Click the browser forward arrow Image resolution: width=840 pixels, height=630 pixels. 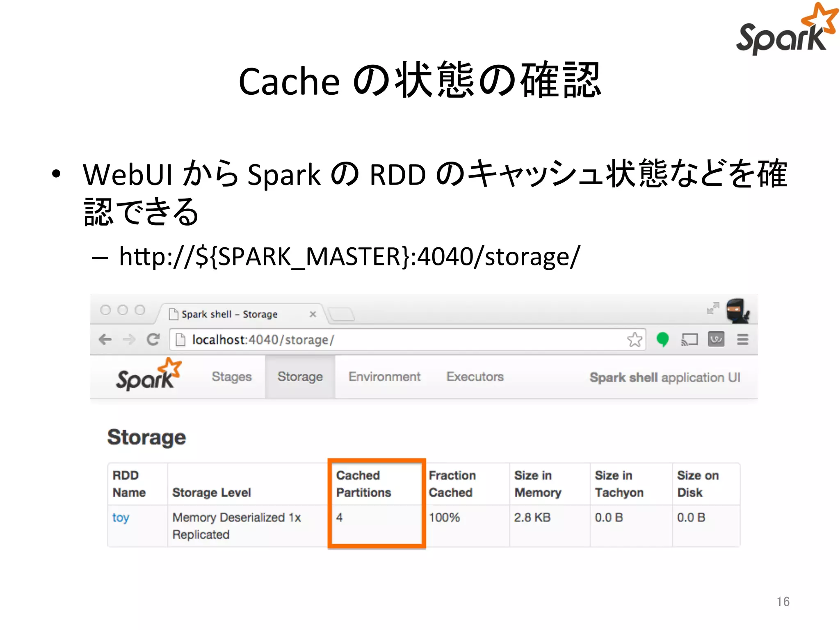[129, 340]
